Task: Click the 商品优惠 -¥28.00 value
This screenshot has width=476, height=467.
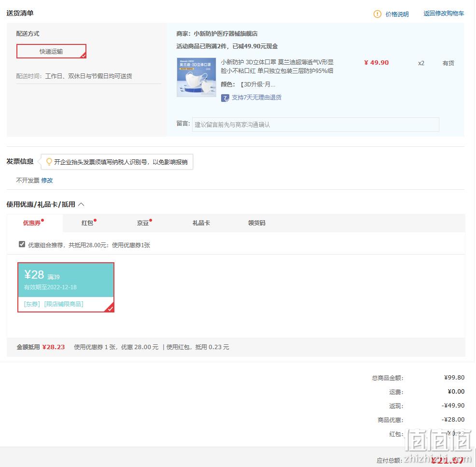Action: click(453, 419)
